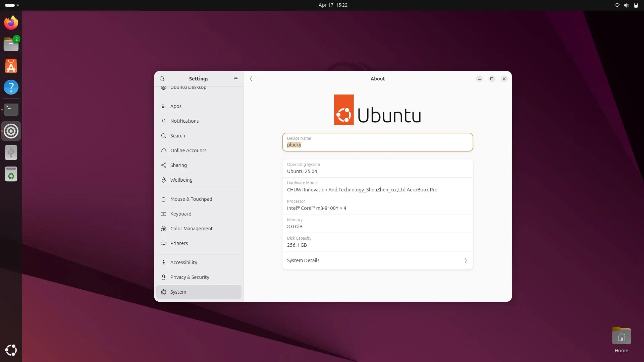Open the Settings search icon
Viewport: 644px width, 362px height.
click(162, 79)
